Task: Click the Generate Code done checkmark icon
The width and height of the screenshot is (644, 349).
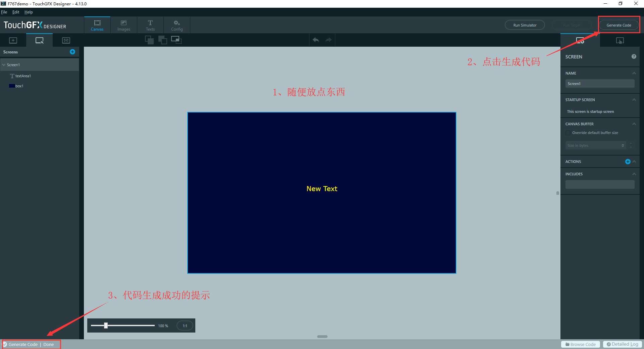Action: click(5, 344)
